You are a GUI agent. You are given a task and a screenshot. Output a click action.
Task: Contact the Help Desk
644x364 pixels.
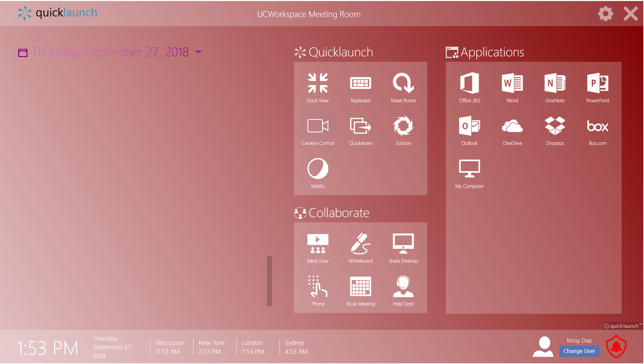coord(403,291)
